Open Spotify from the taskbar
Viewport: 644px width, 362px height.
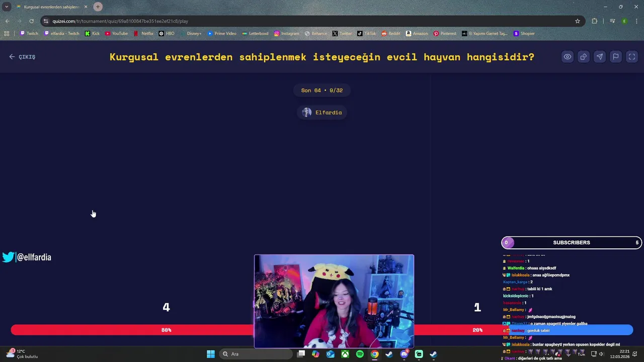click(360, 354)
